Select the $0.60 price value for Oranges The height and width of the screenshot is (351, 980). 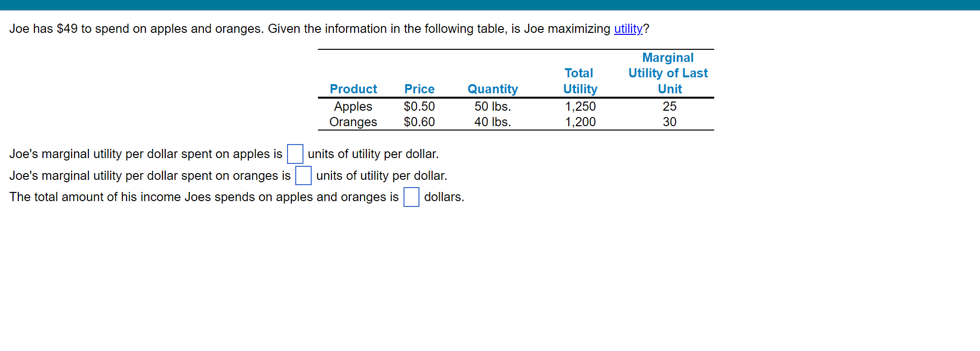(419, 122)
